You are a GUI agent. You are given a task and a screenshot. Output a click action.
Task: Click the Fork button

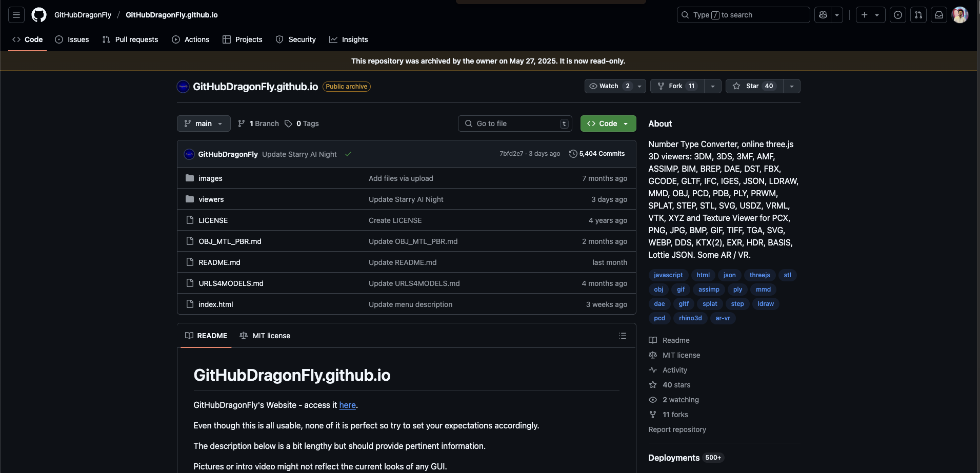click(x=677, y=86)
